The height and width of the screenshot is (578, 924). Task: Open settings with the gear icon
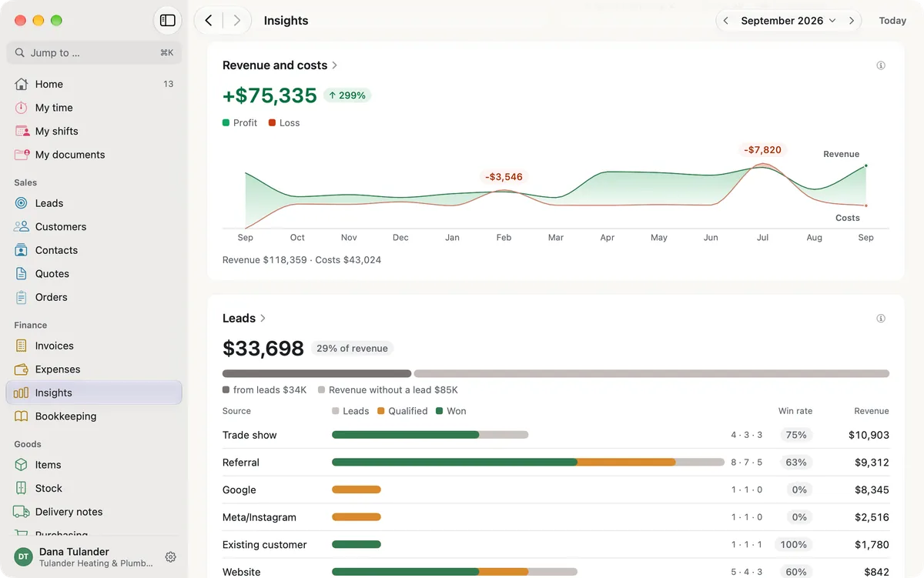click(x=171, y=557)
